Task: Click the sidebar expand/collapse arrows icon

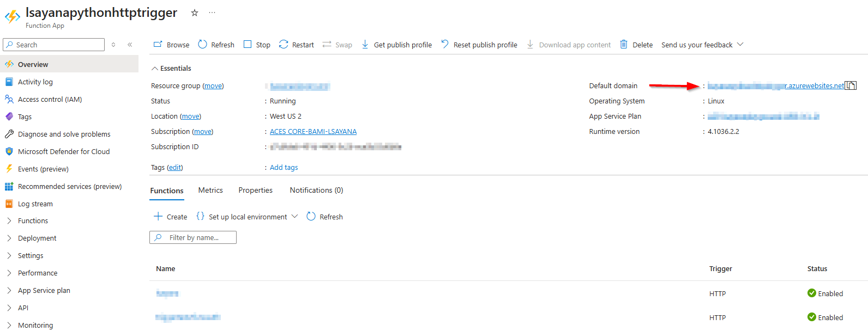Action: (113, 45)
